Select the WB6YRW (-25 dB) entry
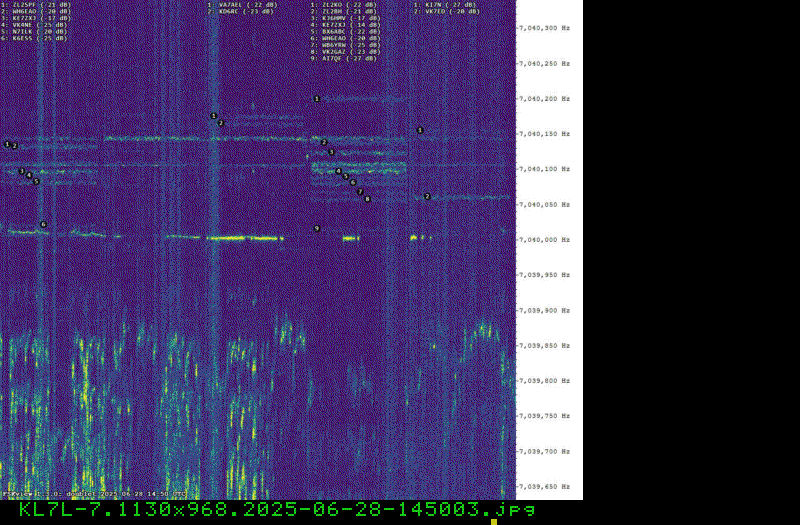 tap(345, 45)
